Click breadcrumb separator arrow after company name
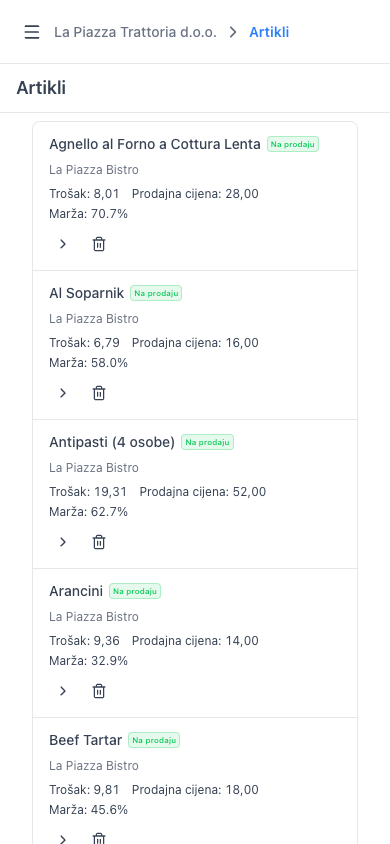The width and height of the screenshot is (390, 844). coord(233,32)
